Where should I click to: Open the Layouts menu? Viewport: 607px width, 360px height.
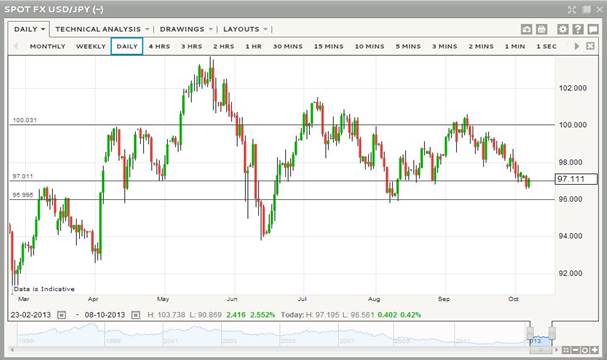(x=245, y=29)
